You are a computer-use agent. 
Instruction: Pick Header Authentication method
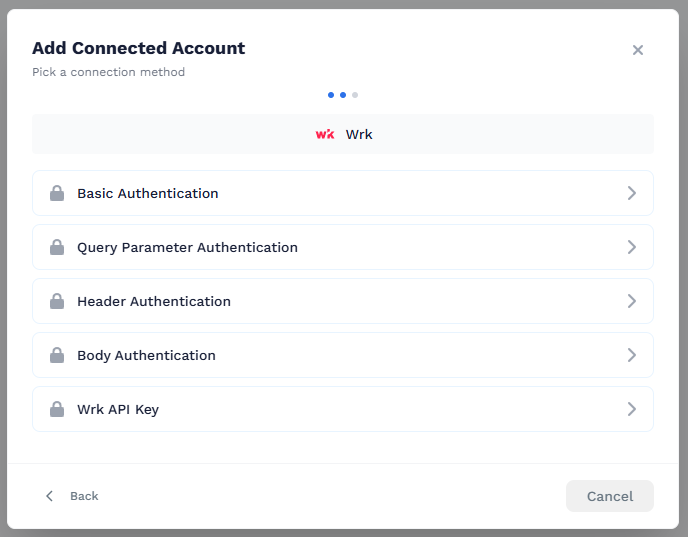coord(343,301)
